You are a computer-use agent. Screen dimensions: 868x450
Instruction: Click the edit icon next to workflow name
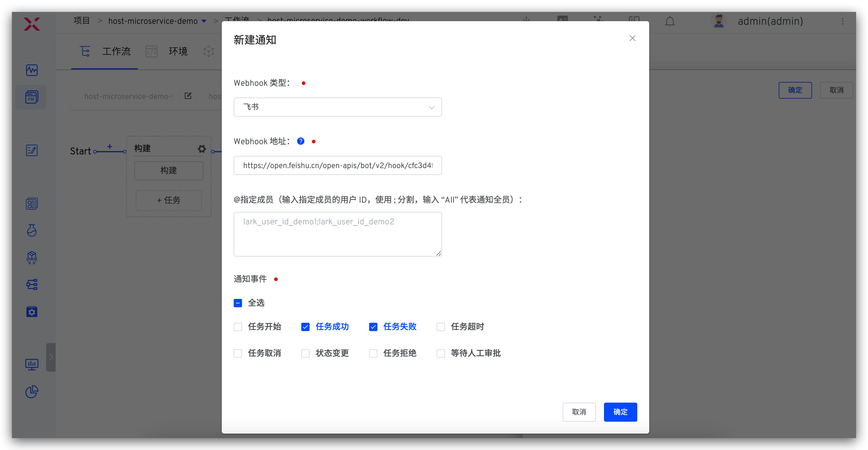[x=188, y=96]
